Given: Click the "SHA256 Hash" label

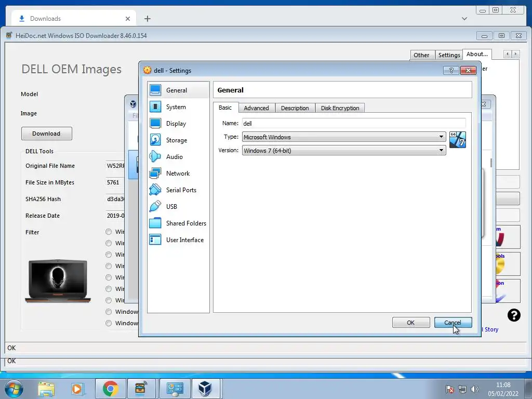Looking at the screenshot, I should coord(43,199).
